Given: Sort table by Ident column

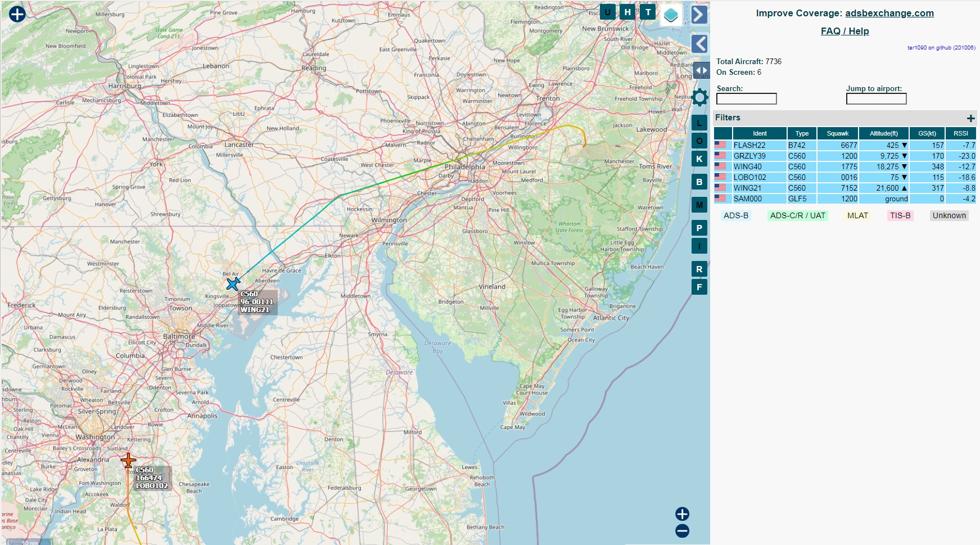Looking at the screenshot, I should coord(760,133).
